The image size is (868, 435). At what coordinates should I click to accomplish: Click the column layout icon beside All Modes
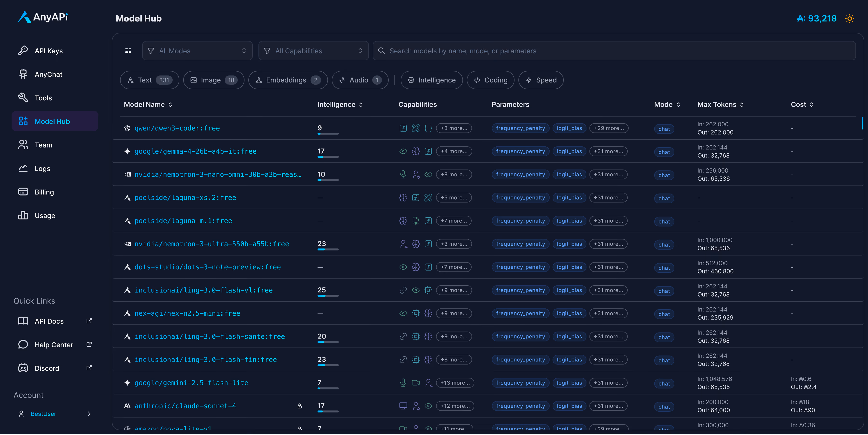tap(128, 51)
